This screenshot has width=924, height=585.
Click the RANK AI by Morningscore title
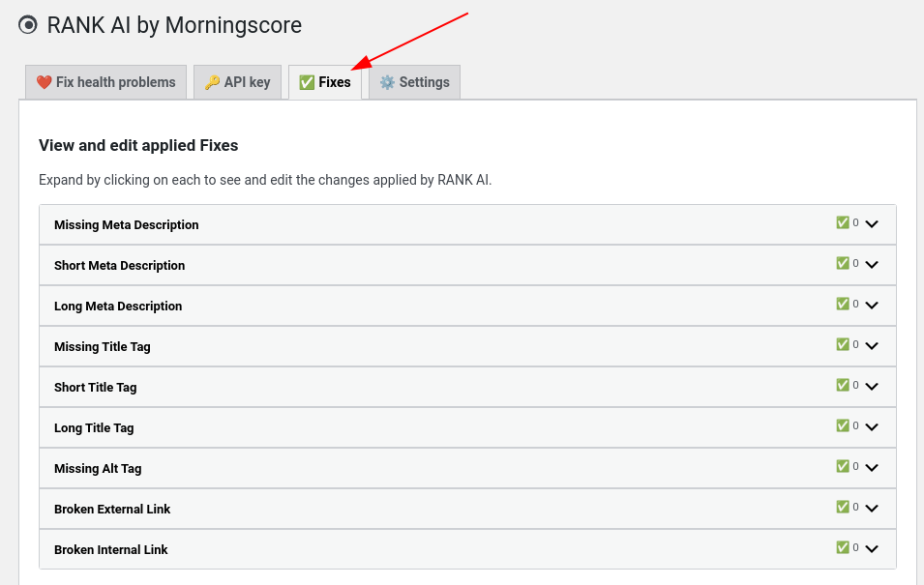coord(174,25)
